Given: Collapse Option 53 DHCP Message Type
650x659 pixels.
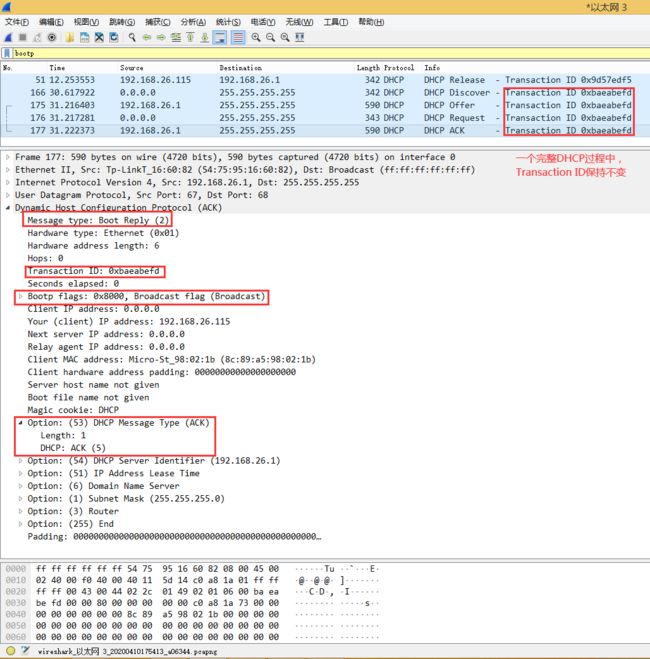Looking at the screenshot, I should pos(20,423).
